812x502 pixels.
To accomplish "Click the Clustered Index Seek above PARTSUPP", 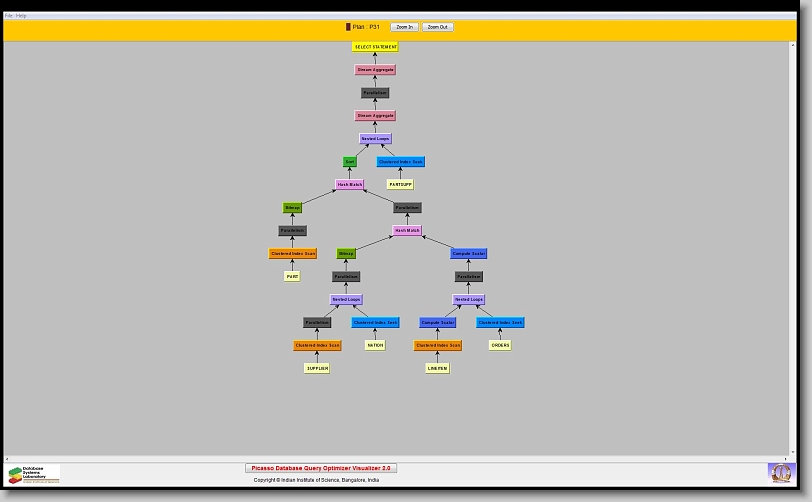I will coord(400,162).
